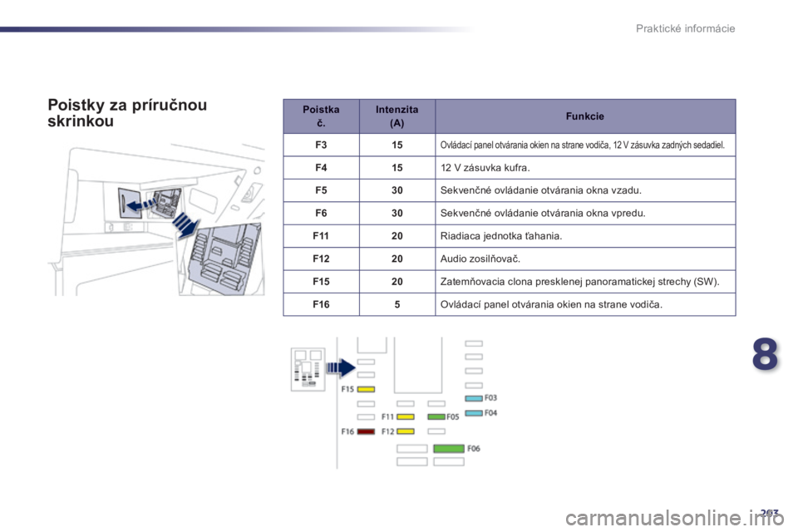Click the blue F04 fuse in diagram
The height and width of the screenshot is (532, 798).
pyautogui.click(x=474, y=413)
